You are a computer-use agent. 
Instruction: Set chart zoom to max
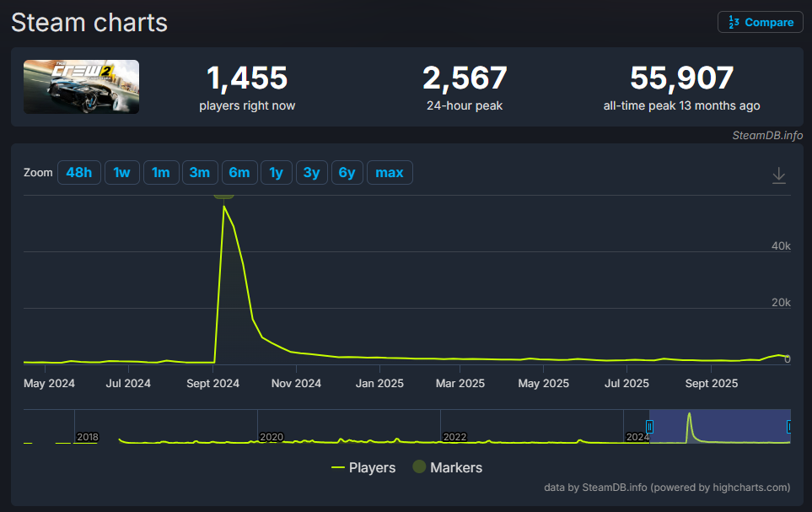[390, 173]
